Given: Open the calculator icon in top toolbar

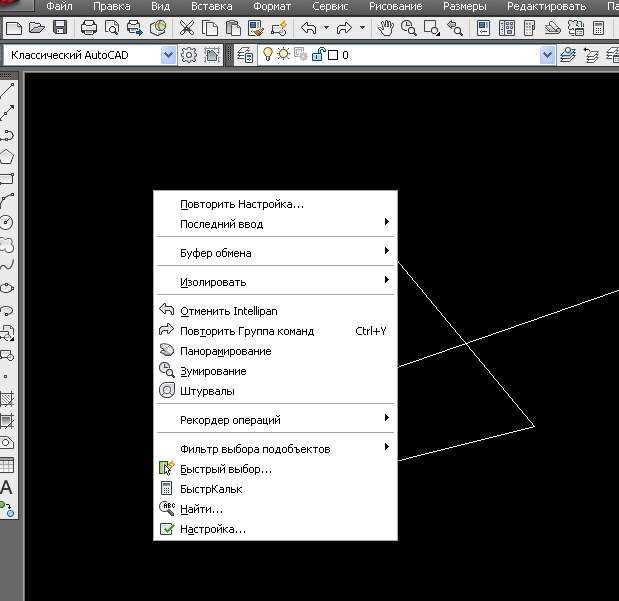Looking at the screenshot, I should [x=598, y=28].
